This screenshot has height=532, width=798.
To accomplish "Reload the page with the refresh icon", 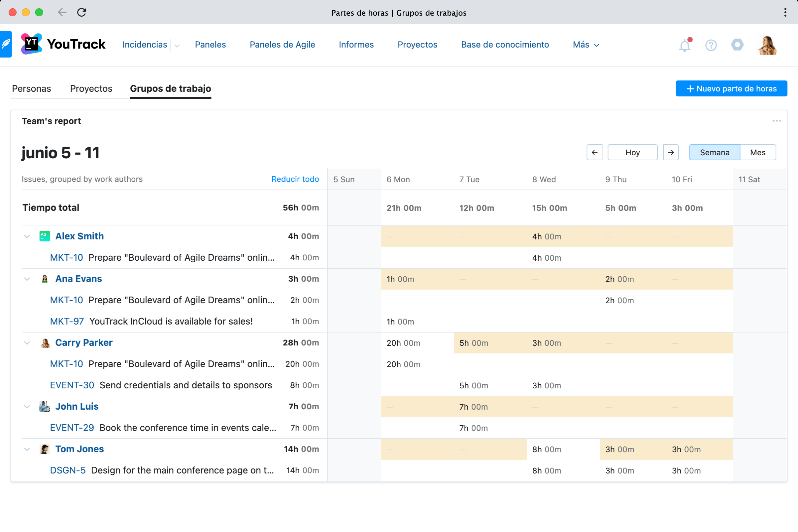I will 82,13.
